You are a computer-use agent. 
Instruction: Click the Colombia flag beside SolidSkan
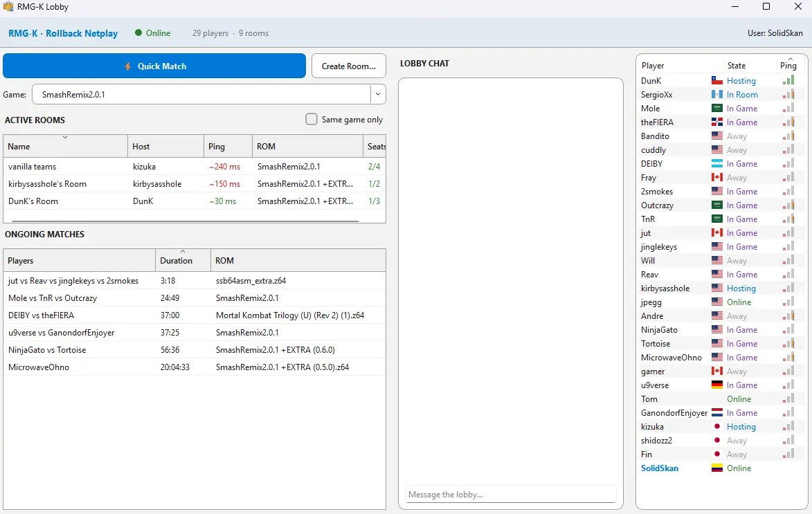(716, 468)
